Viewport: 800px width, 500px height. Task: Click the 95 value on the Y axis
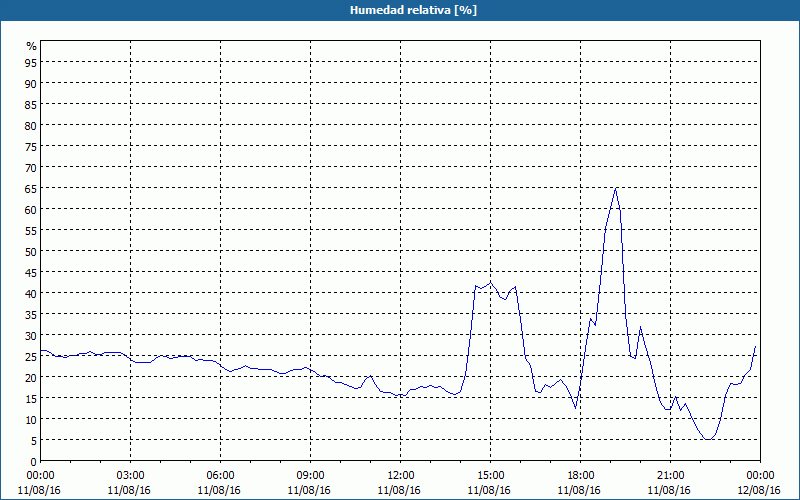pos(31,62)
